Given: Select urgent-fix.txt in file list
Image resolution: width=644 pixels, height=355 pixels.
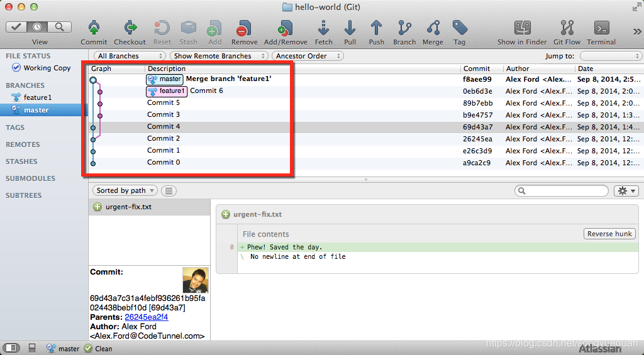Looking at the screenshot, I should 150,207.
